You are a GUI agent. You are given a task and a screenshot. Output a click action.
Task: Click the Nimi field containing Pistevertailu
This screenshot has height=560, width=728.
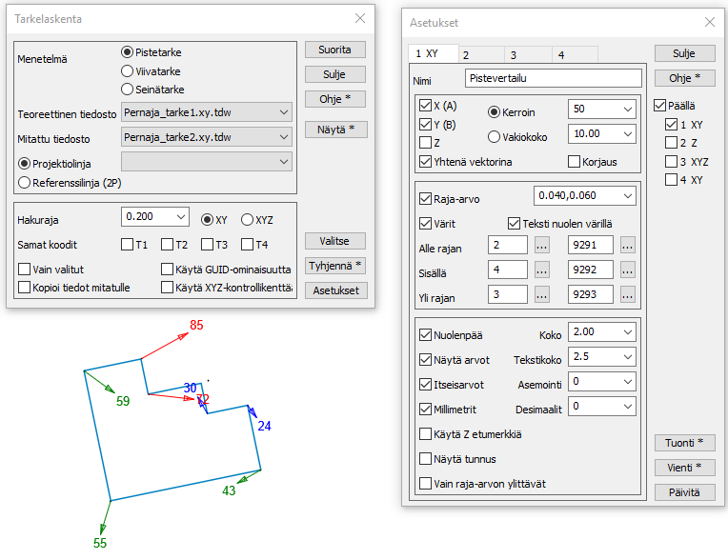pyautogui.click(x=553, y=79)
